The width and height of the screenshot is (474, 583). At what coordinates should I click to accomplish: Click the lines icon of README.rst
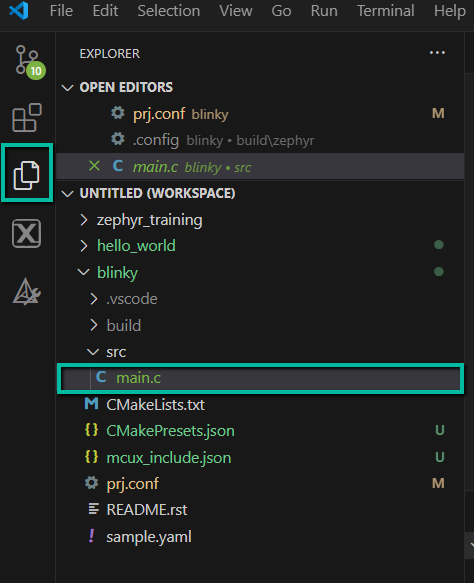[x=93, y=509]
